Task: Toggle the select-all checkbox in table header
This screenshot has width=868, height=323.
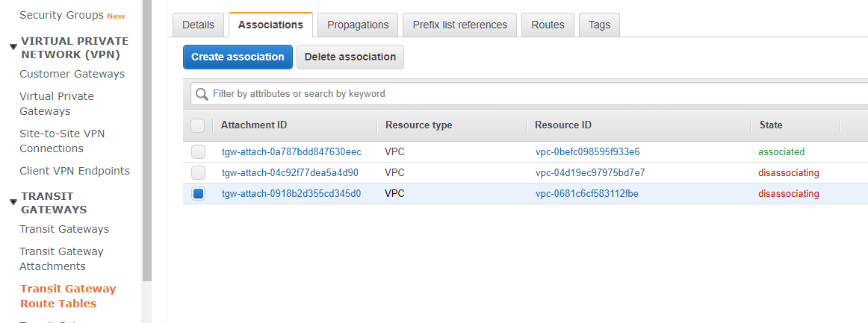Action: point(198,125)
